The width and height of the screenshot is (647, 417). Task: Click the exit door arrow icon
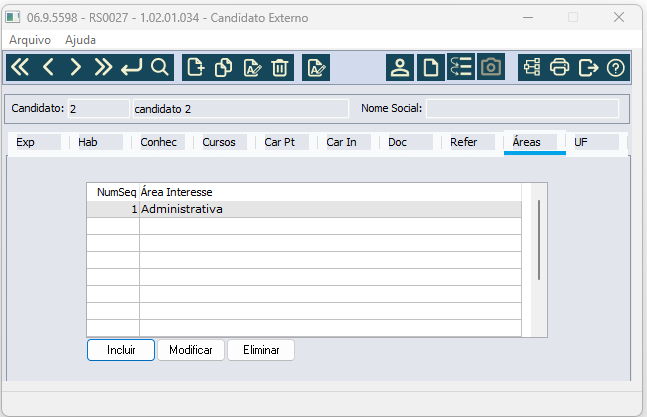point(588,67)
